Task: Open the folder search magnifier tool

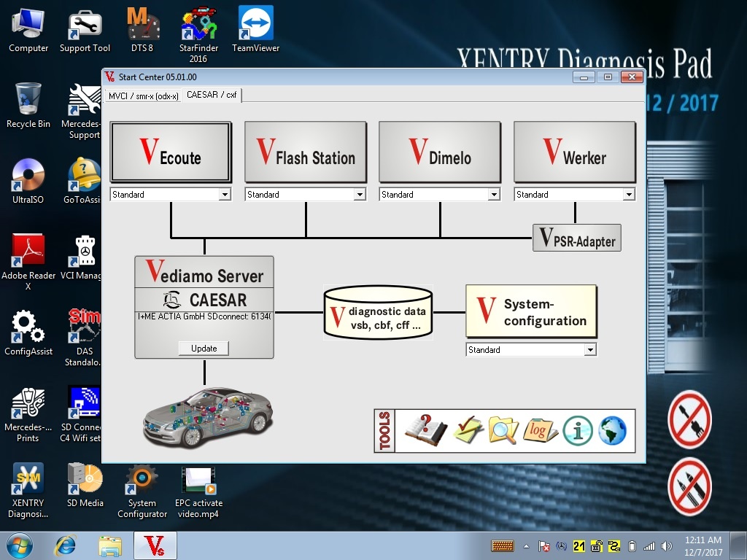Action: tap(503, 430)
